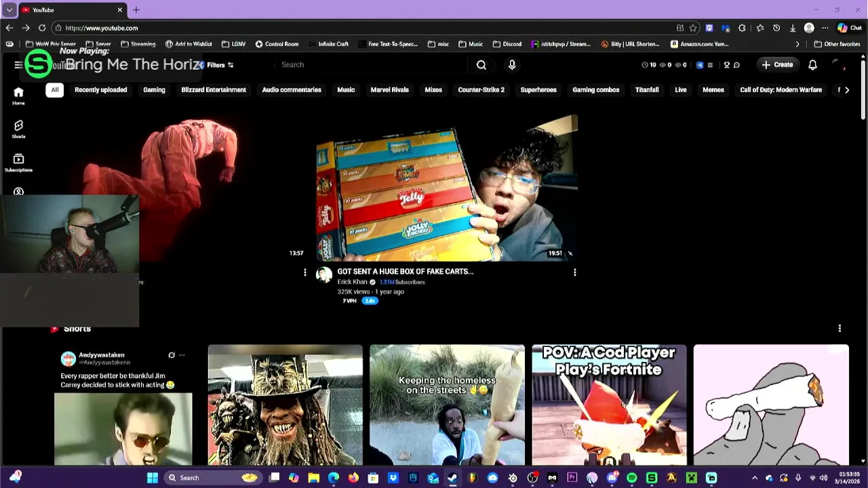The height and width of the screenshot is (488, 868).
Task: Open the three-dot menu right of the Erick Khan video
Action: tap(574, 272)
